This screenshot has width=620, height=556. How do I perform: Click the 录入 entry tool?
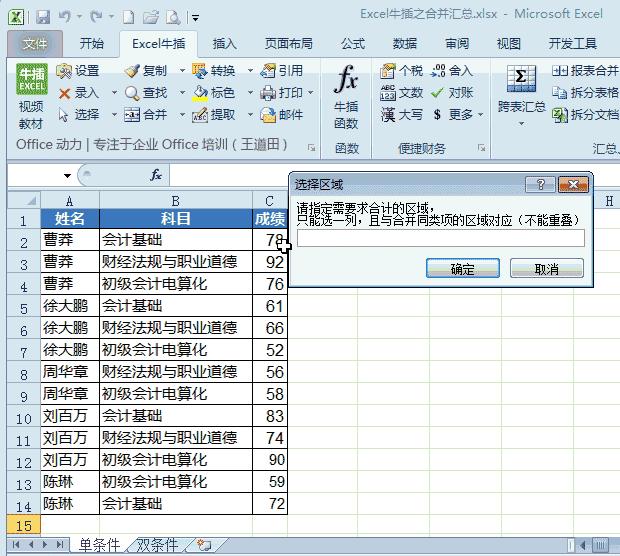tap(78, 93)
